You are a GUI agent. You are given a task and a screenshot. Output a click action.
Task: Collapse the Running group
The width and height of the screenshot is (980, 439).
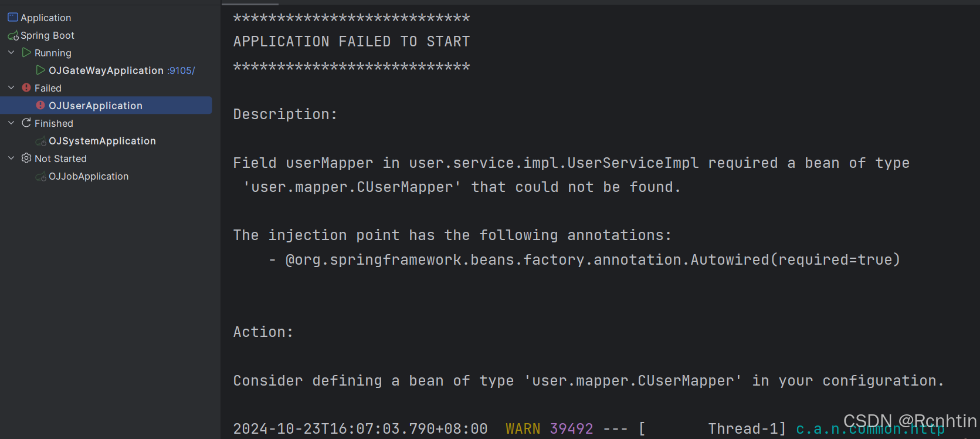point(11,52)
